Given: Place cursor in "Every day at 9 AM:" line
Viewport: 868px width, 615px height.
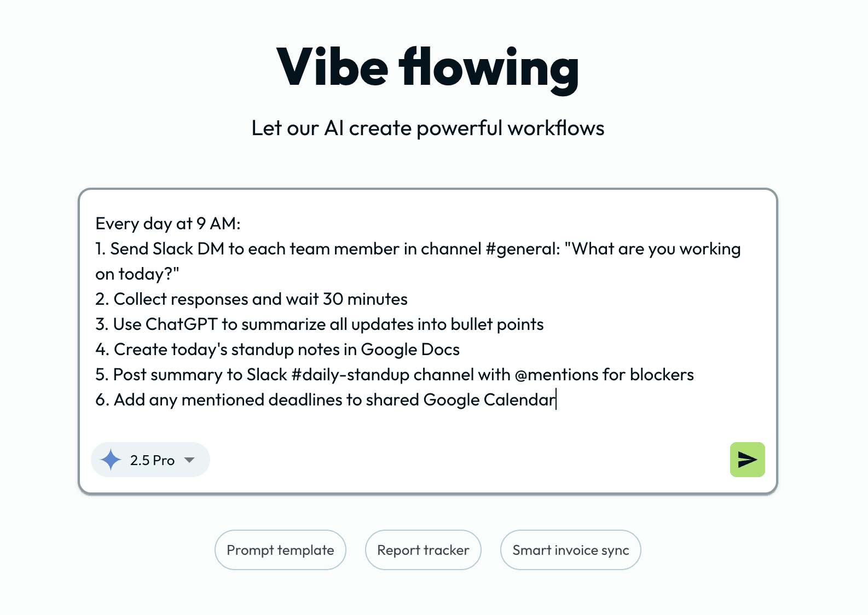Looking at the screenshot, I should [168, 224].
